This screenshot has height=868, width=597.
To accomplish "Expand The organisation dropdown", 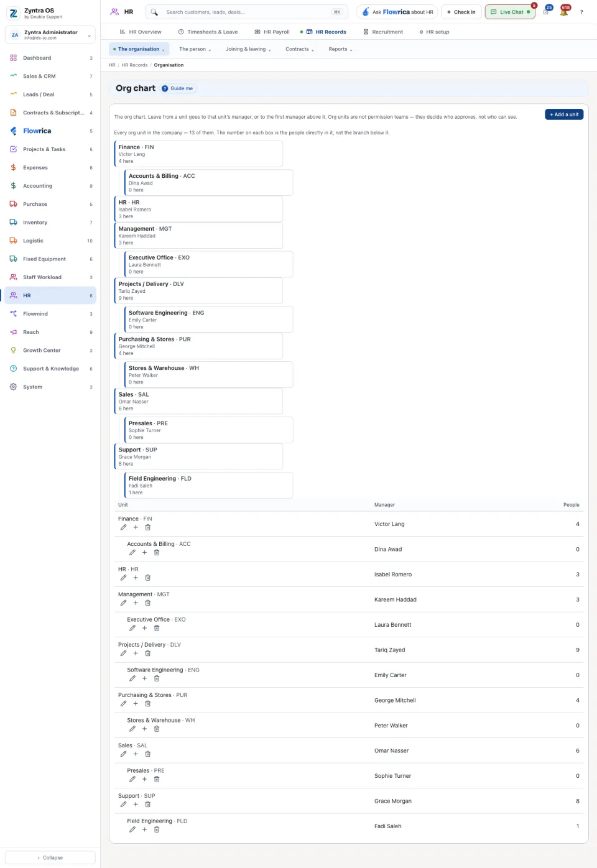I will pos(139,49).
